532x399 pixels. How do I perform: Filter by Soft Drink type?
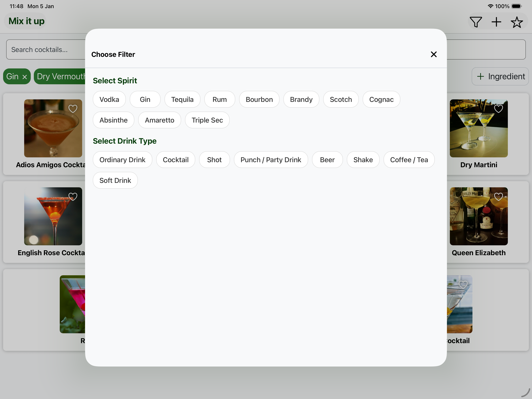115,180
